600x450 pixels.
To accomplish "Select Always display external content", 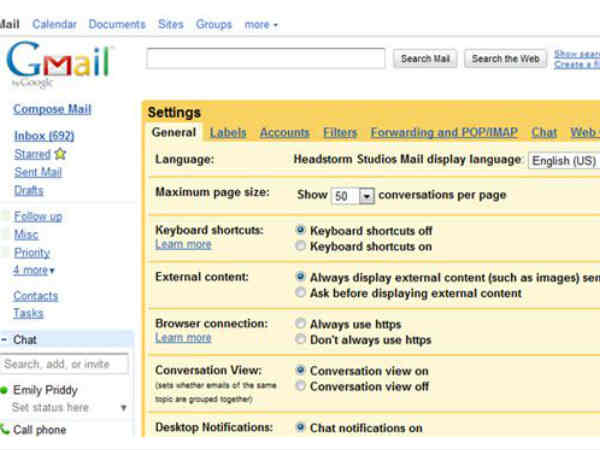I will (300, 277).
